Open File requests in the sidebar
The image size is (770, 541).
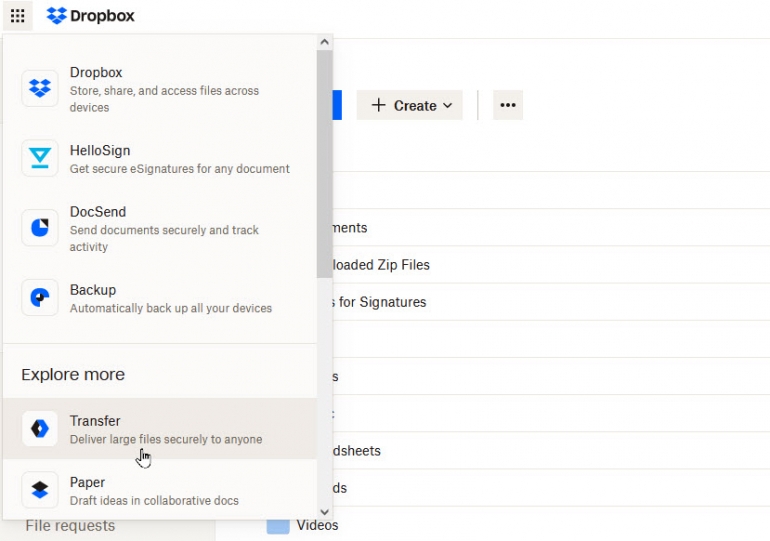click(70, 526)
